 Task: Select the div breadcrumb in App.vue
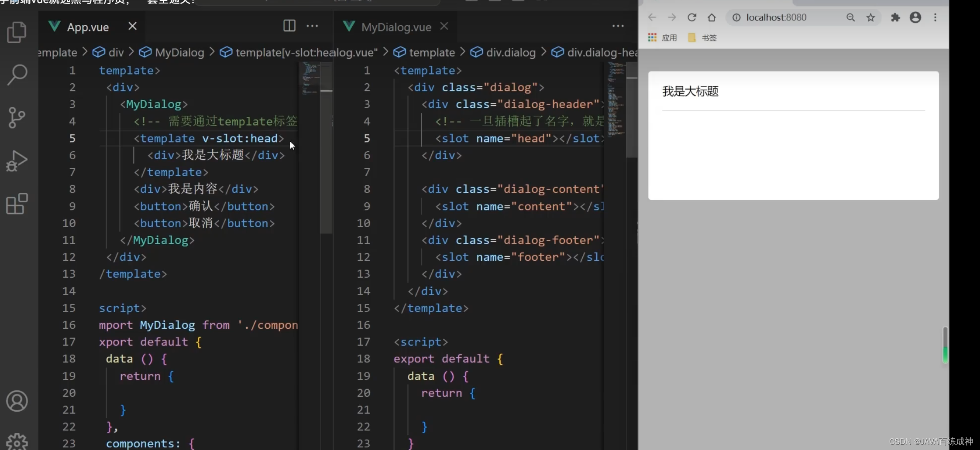[x=108, y=52]
